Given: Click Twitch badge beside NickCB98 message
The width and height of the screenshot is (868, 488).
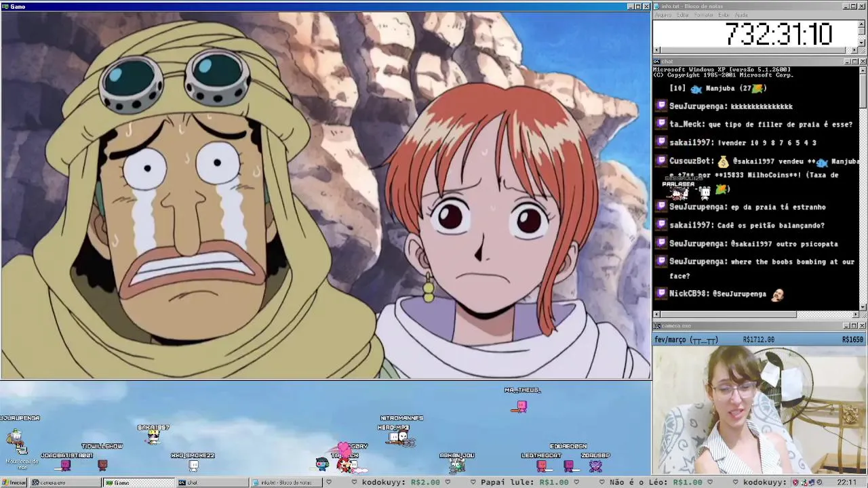Looking at the screenshot, I should tap(662, 293).
